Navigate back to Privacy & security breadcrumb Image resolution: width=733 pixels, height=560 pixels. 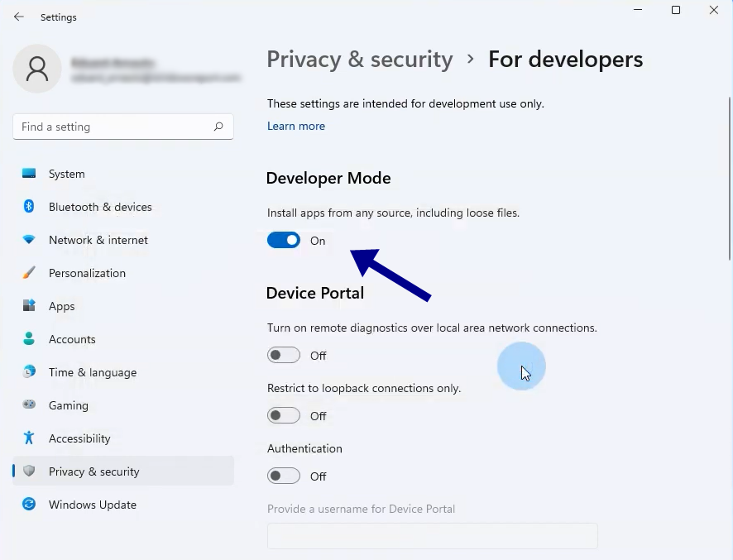(x=359, y=59)
